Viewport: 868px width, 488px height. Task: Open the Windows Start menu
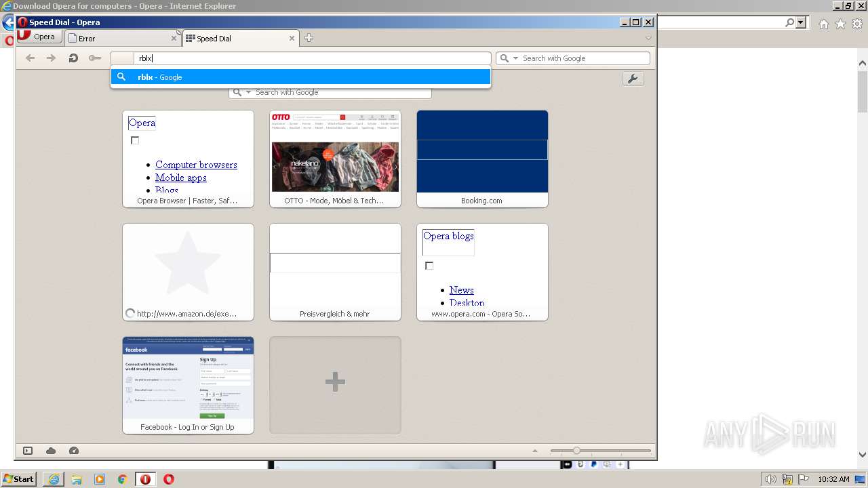pyautogui.click(x=19, y=479)
